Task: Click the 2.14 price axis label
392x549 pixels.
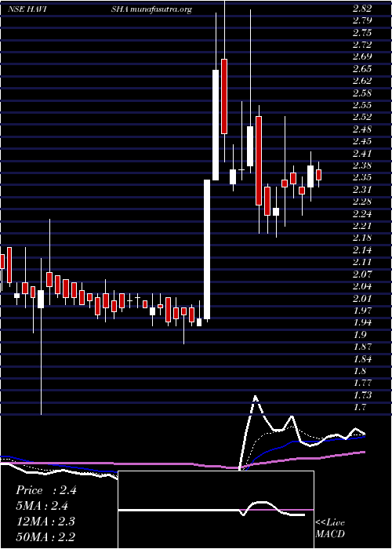Action: click(x=362, y=250)
